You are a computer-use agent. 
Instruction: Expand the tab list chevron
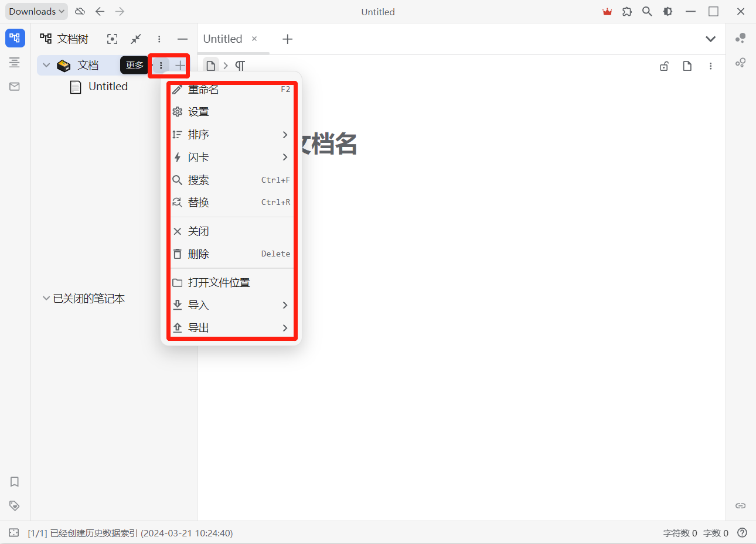[x=710, y=39]
